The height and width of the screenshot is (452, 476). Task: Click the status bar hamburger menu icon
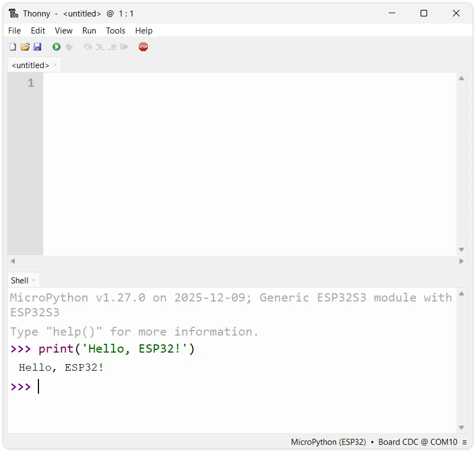[x=464, y=442]
